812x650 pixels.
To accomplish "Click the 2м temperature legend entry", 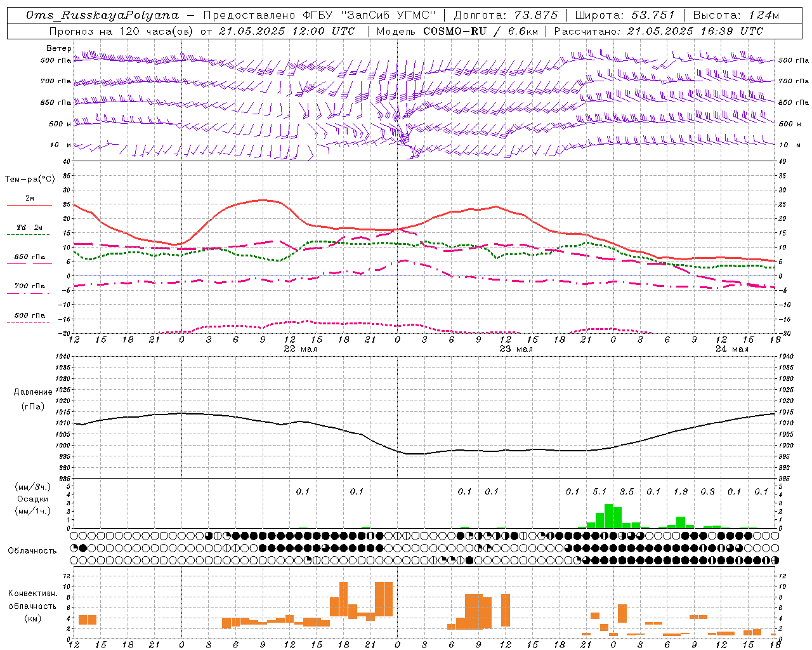I will (x=30, y=198).
